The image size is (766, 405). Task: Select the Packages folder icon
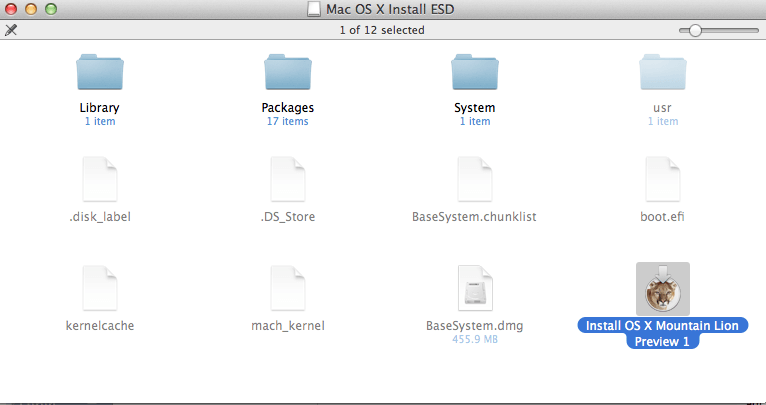click(287, 73)
